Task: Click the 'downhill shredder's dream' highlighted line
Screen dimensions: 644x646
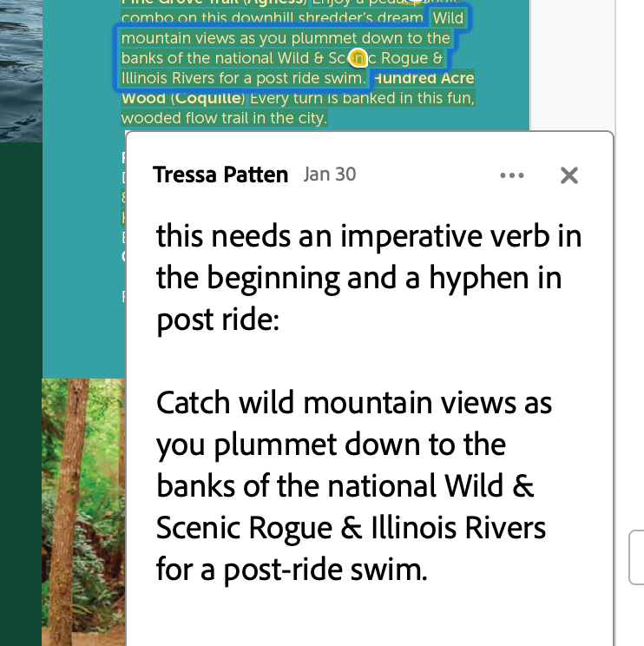Action: click(272, 17)
